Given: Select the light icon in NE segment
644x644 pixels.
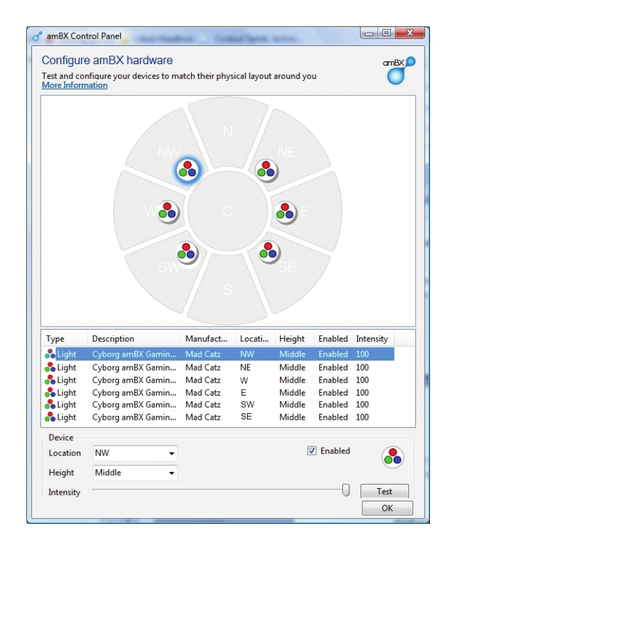Looking at the screenshot, I should pyautogui.click(x=267, y=170).
